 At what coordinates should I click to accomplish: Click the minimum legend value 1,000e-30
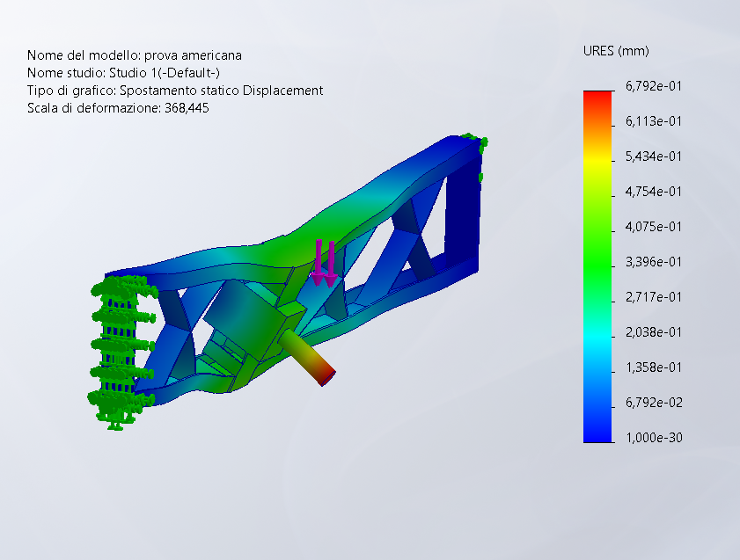click(654, 438)
